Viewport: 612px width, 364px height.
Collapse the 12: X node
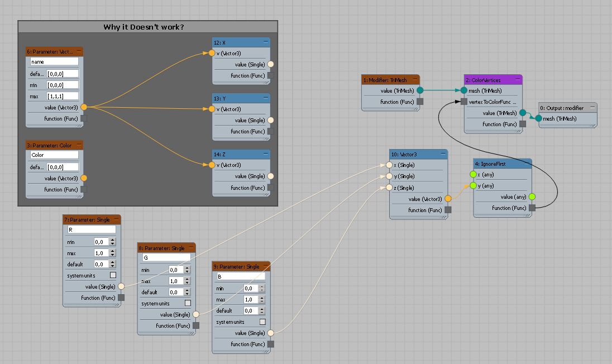266,42
